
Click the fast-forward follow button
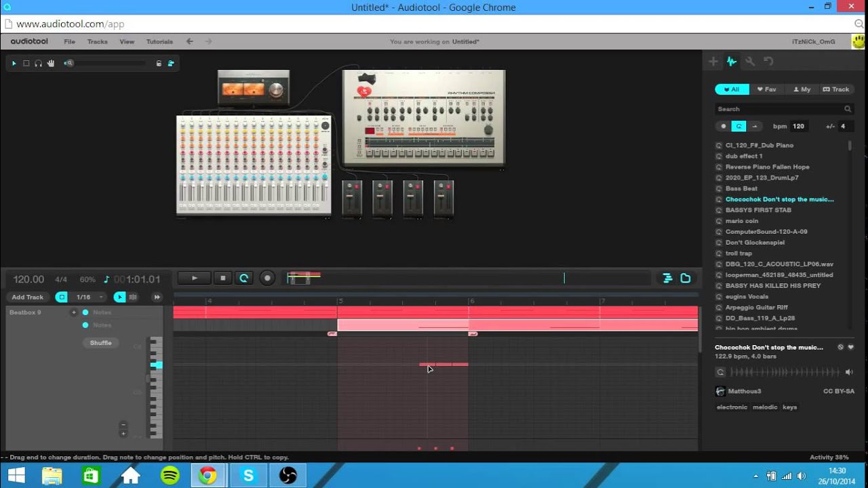pyautogui.click(x=157, y=297)
